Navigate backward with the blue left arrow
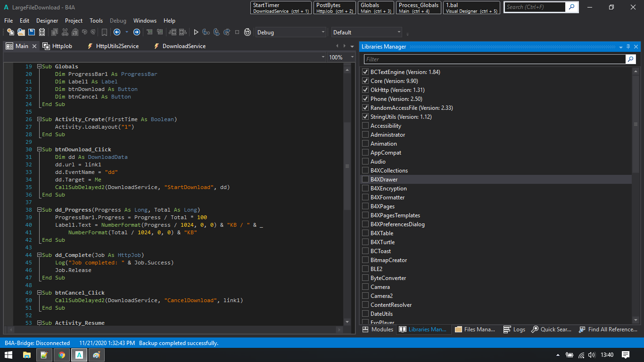The image size is (644, 362). [117, 32]
